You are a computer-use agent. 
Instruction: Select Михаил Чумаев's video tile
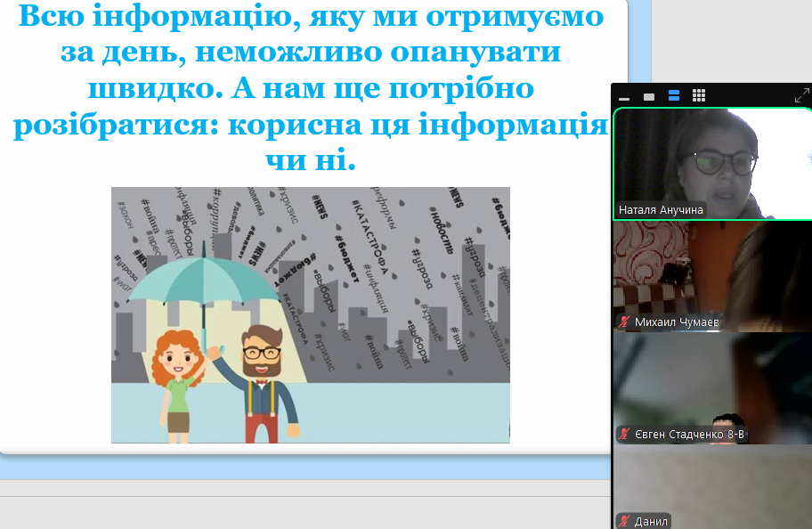pos(712,267)
